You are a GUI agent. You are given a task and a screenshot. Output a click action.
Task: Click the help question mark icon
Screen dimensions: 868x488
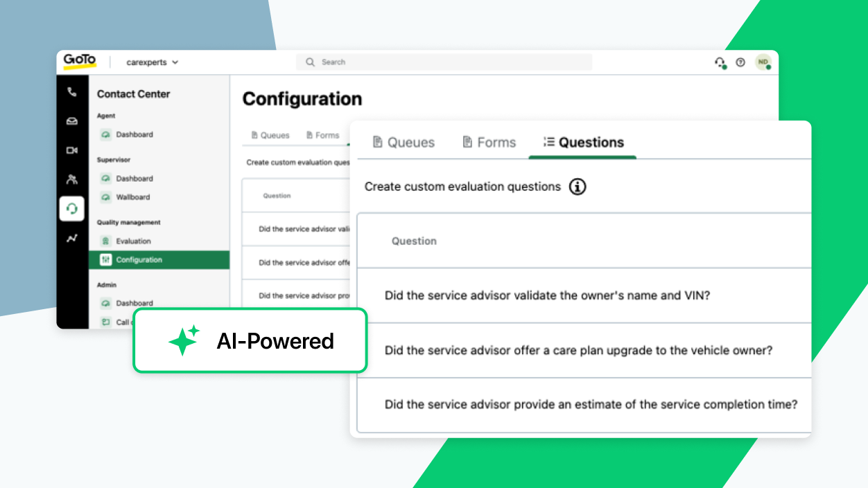click(740, 62)
